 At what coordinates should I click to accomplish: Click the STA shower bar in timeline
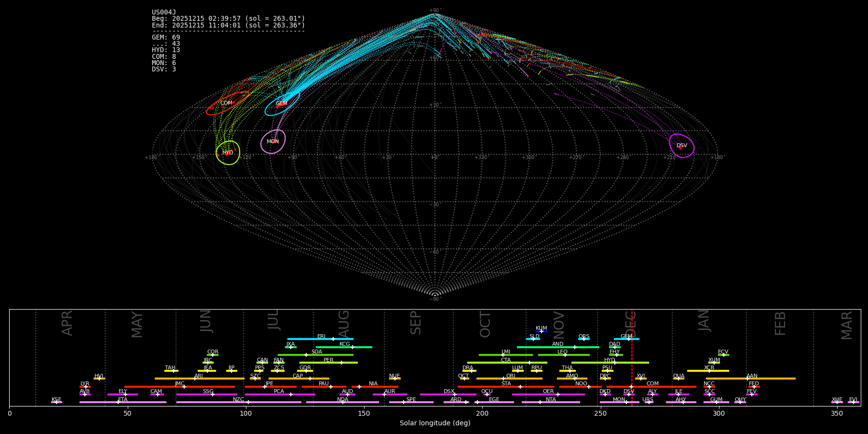tap(506, 386)
